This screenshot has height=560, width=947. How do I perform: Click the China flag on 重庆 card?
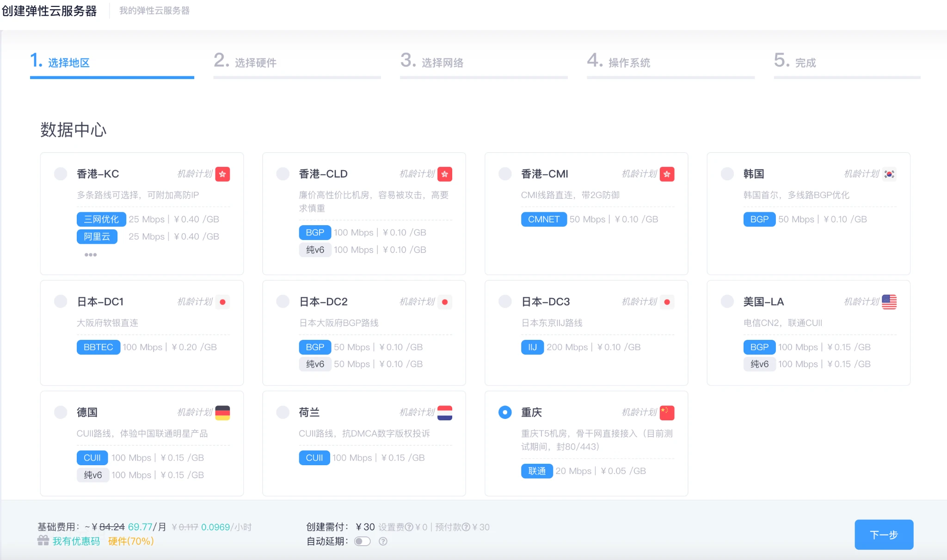point(667,412)
